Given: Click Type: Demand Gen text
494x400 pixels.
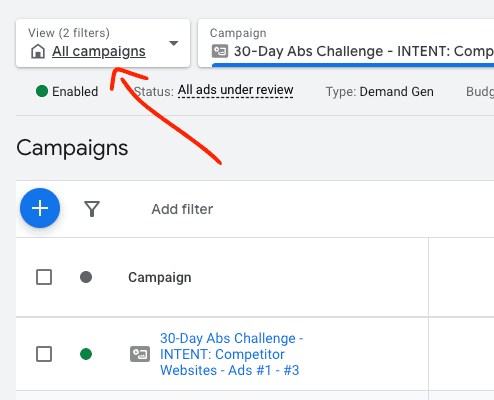Looking at the screenshot, I should [380, 91].
